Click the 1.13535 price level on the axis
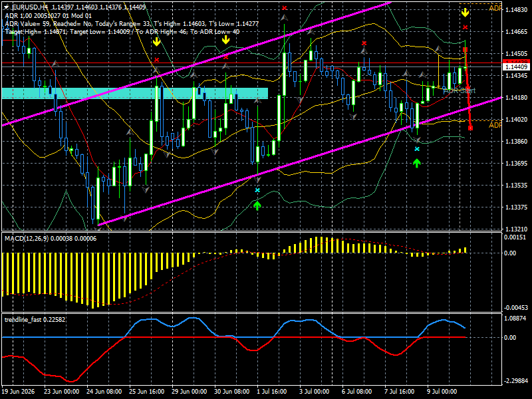This screenshot has width=532, height=399. (x=517, y=186)
